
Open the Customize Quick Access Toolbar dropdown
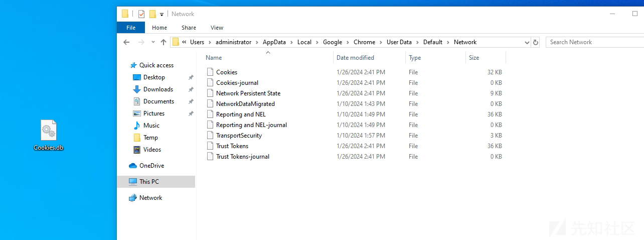[x=162, y=15]
